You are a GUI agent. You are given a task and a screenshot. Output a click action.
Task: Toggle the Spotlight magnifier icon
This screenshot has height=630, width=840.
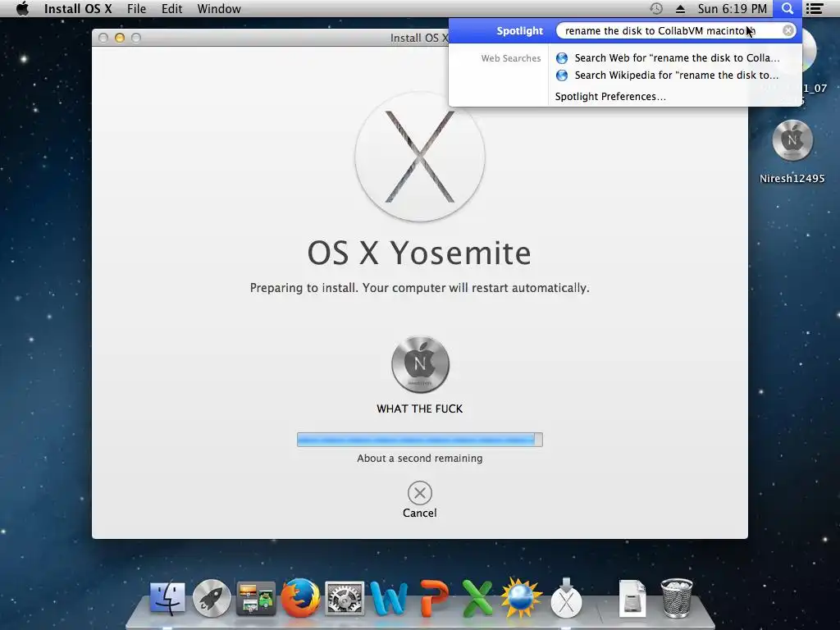pos(787,8)
